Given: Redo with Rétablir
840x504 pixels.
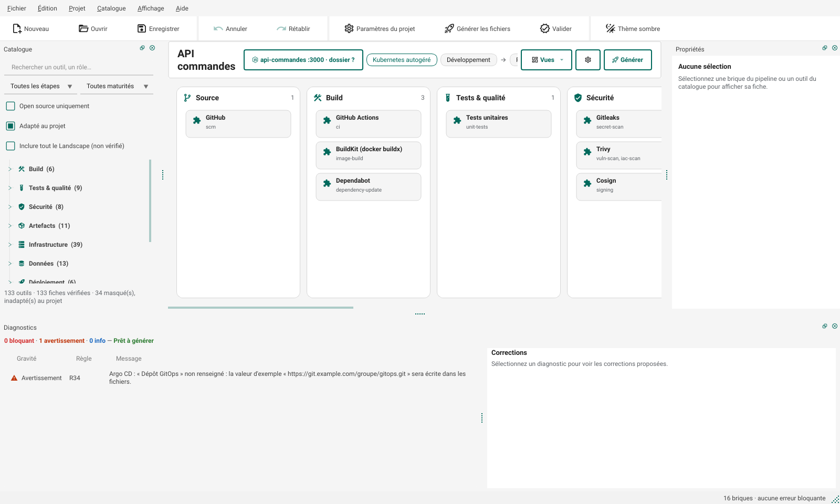Looking at the screenshot, I should click(293, 28).
